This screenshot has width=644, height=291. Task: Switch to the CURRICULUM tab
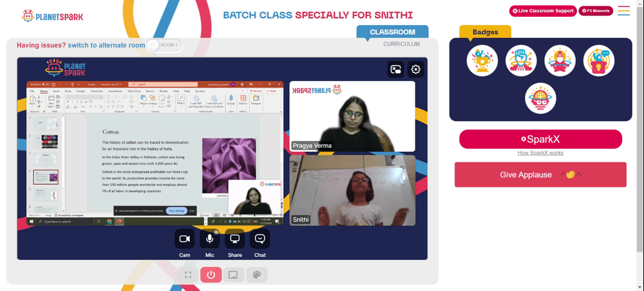pyautogui.click(x=401, y=44)
